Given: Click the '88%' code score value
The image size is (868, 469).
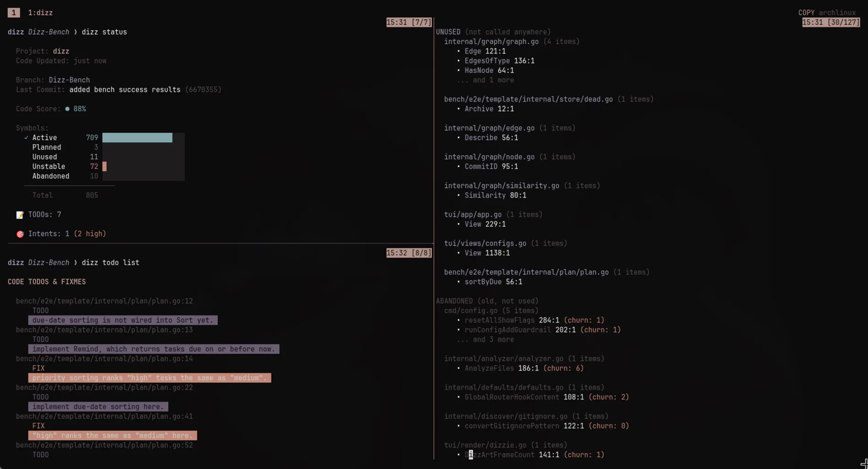Looking at the screenshot, I should tap(80, 109).
